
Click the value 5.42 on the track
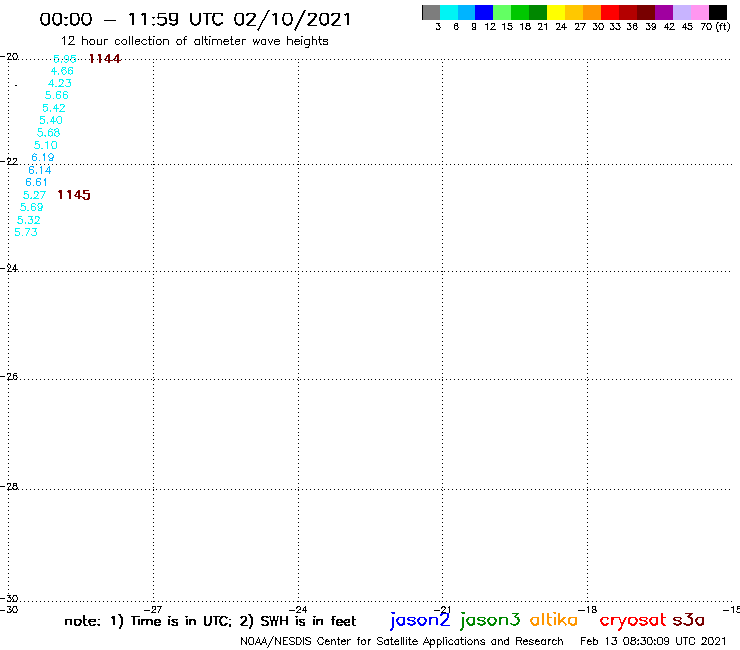tap(54, 108)
